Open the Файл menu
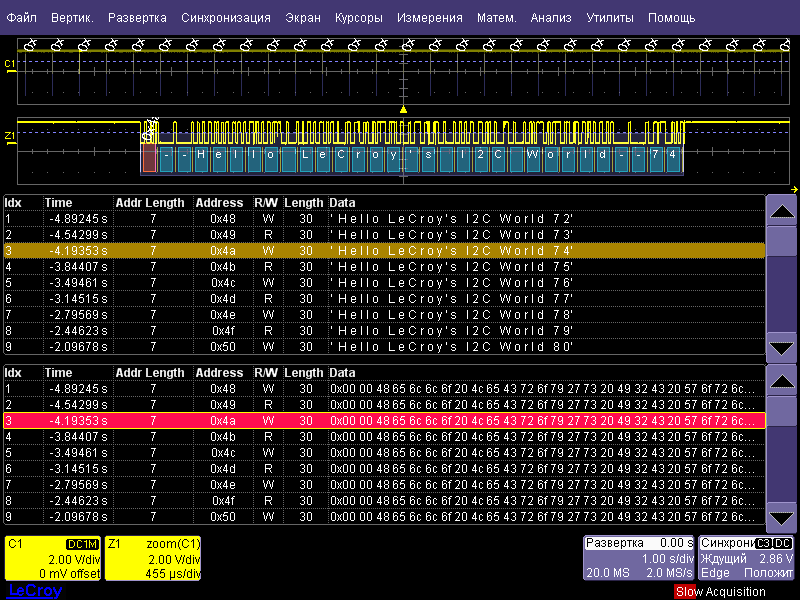800x600 pixels. tap(22, 18)
